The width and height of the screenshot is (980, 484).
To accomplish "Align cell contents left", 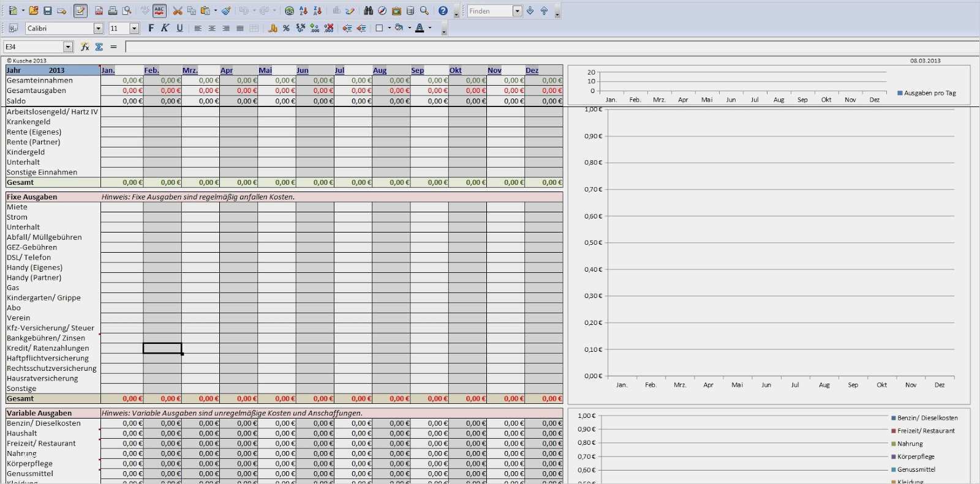I will 198,28.
